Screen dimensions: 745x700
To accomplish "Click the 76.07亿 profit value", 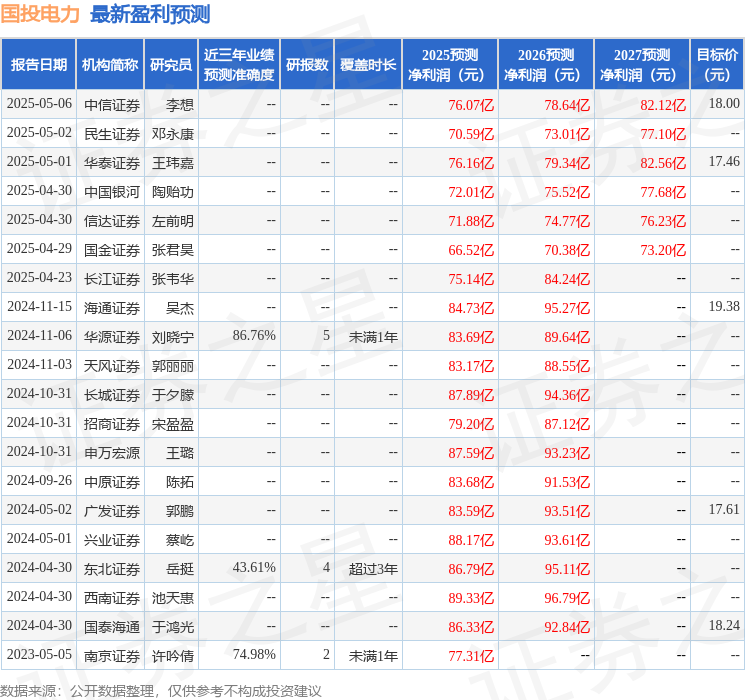I will point(471,105).
